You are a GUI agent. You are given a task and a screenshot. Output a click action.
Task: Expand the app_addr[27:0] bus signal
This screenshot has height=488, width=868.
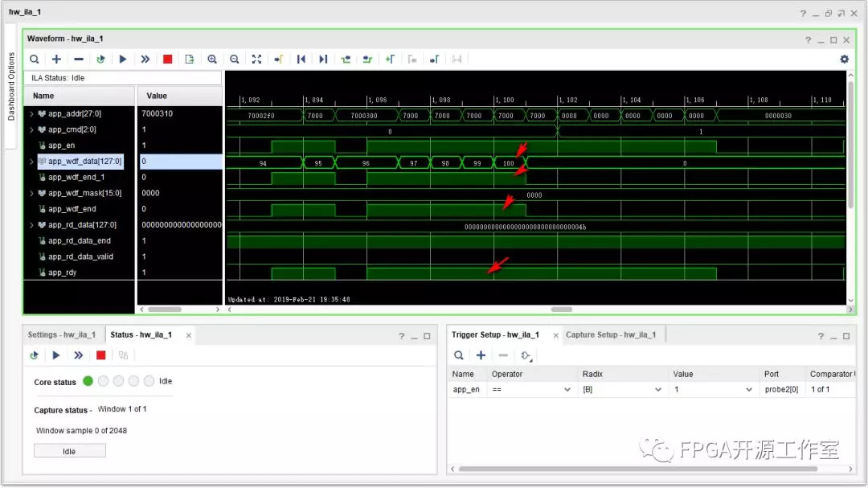tap(31, 113)
